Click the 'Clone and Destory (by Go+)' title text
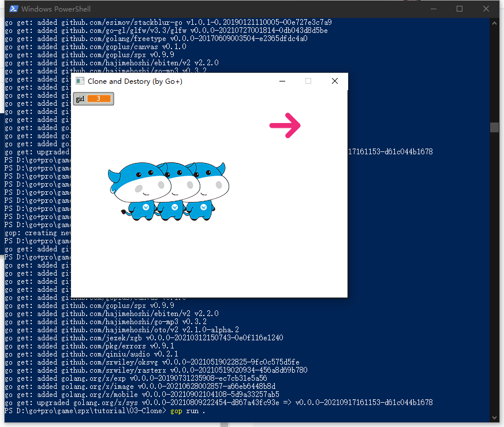Viewport: 504px width, 427px height. [135, 81]
